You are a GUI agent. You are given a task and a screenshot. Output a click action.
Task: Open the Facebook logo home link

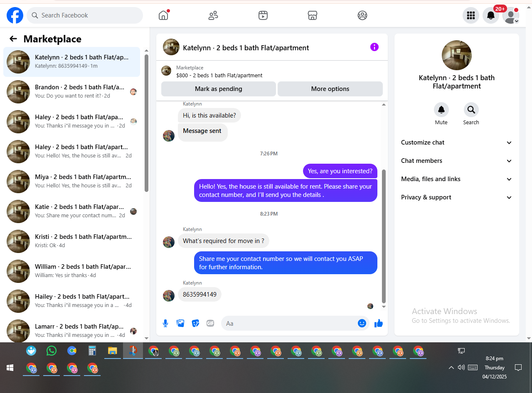(x=15, y=15)
